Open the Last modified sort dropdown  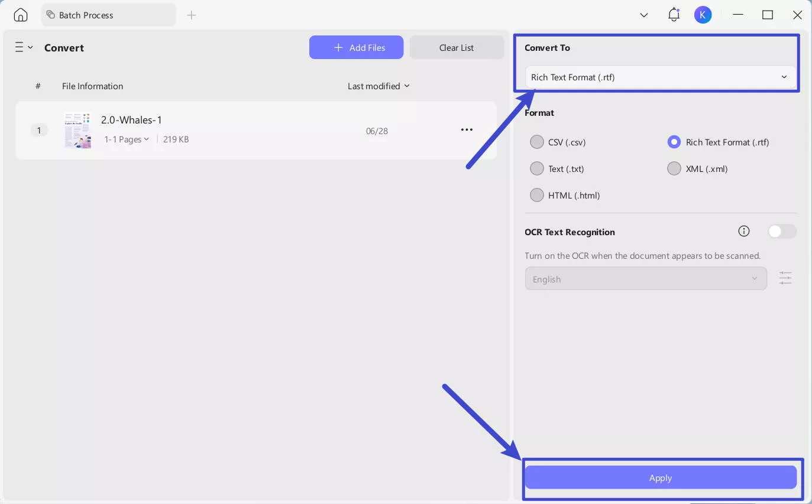(x=378, y=86)
